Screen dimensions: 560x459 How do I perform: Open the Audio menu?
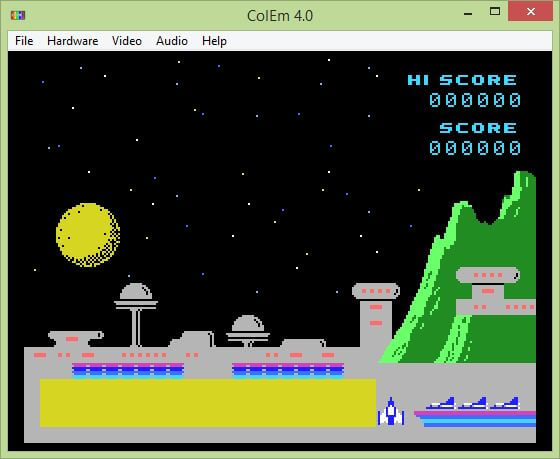click(x=172, y=41)
